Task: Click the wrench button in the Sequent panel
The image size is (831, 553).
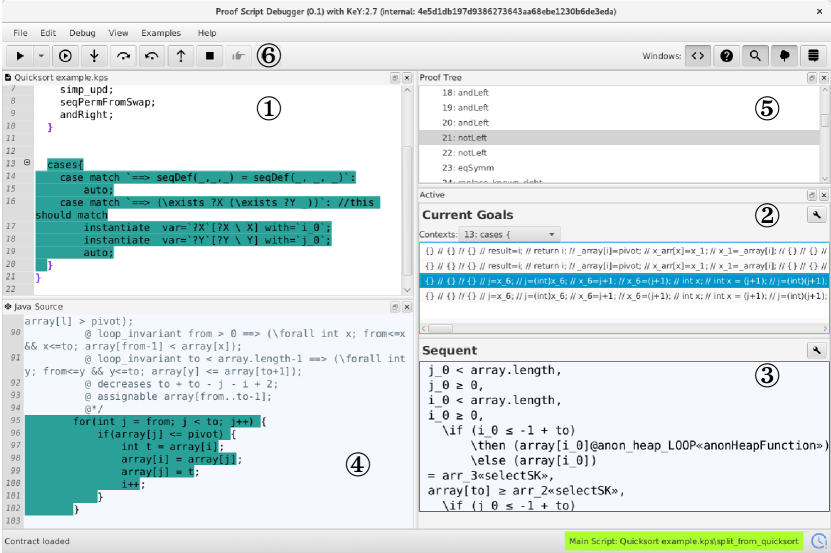Action: [x=816, y=350]
